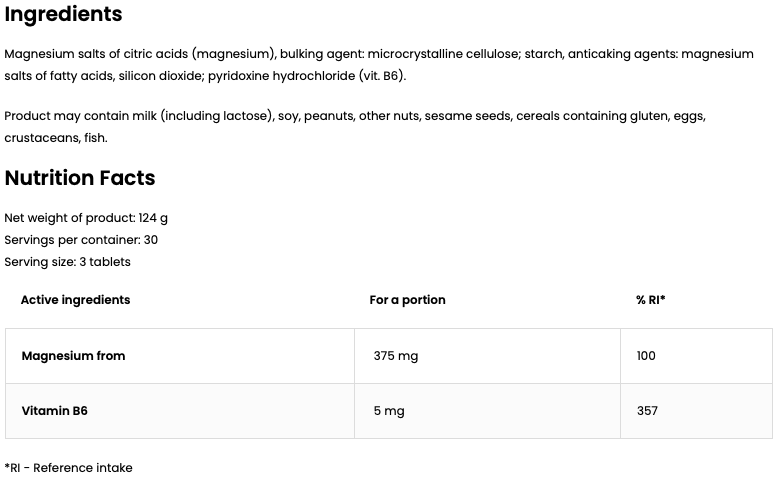The image size is (777, 478).
Task: Select the 'Magnesium from' table cell
Action: point(73,356)
